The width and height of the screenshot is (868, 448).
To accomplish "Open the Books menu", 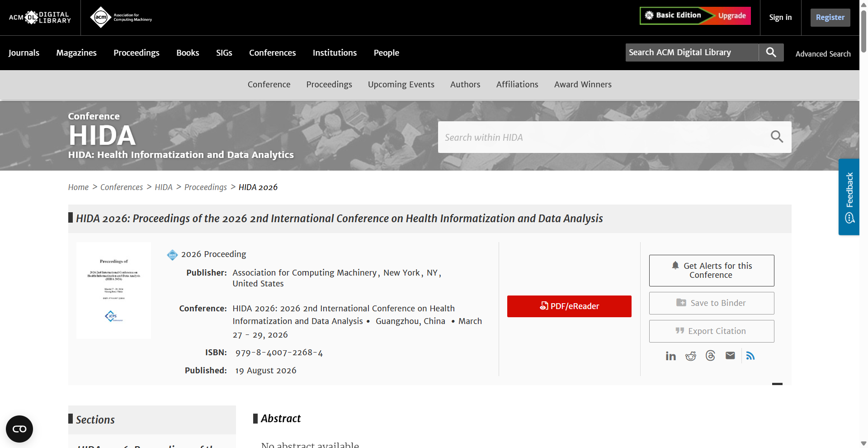I will pos(188,53).
